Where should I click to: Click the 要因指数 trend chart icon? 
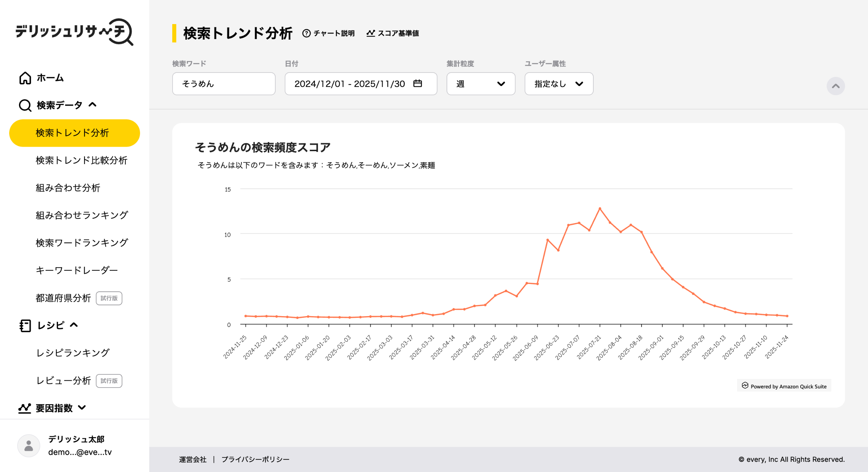(24, 408)
